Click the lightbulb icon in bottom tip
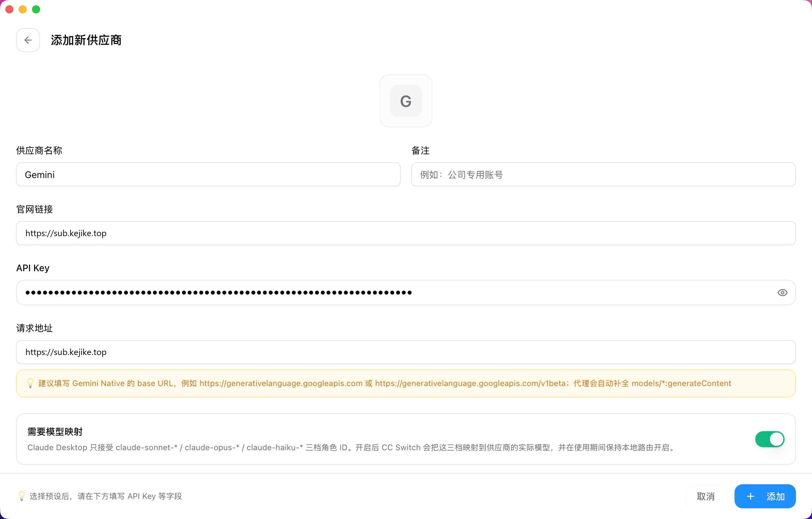 22,496
